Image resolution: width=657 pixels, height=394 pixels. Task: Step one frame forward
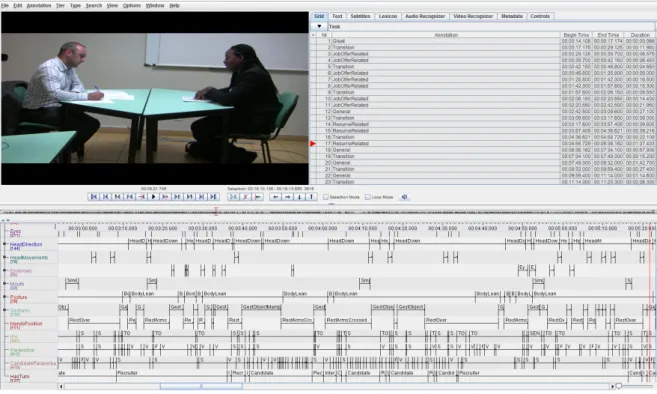177,197
